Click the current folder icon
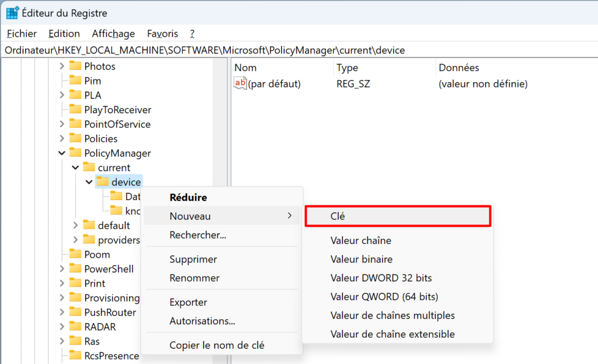The width and height of the screenshot is (598, 364). pyautogui.click(x=89, y=167)
